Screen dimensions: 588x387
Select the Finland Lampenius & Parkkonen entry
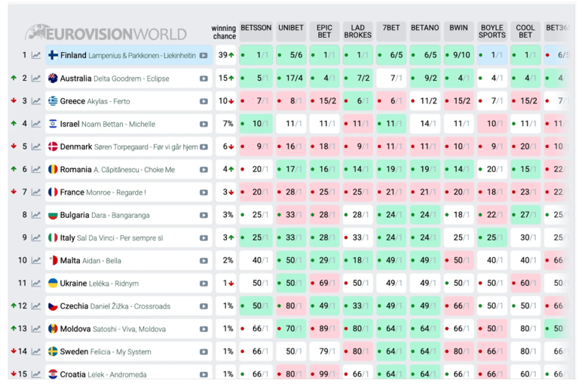coord(129,56)
